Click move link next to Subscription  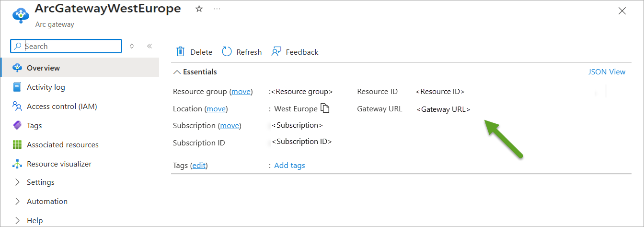(x=230, y=126)
